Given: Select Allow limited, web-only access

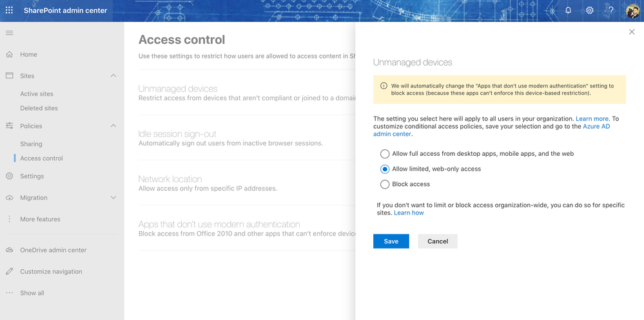Looking at the screenshot, I should [385, 169].
